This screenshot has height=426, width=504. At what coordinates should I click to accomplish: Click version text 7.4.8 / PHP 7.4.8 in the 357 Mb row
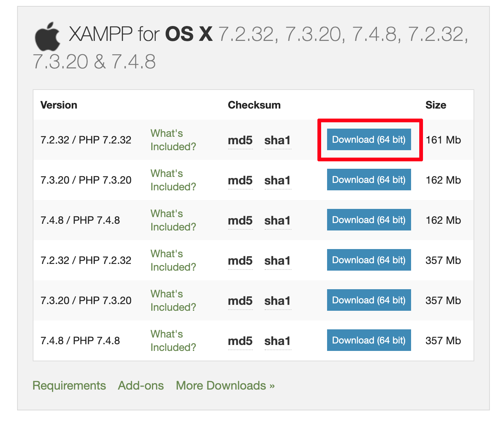[80, 341]
